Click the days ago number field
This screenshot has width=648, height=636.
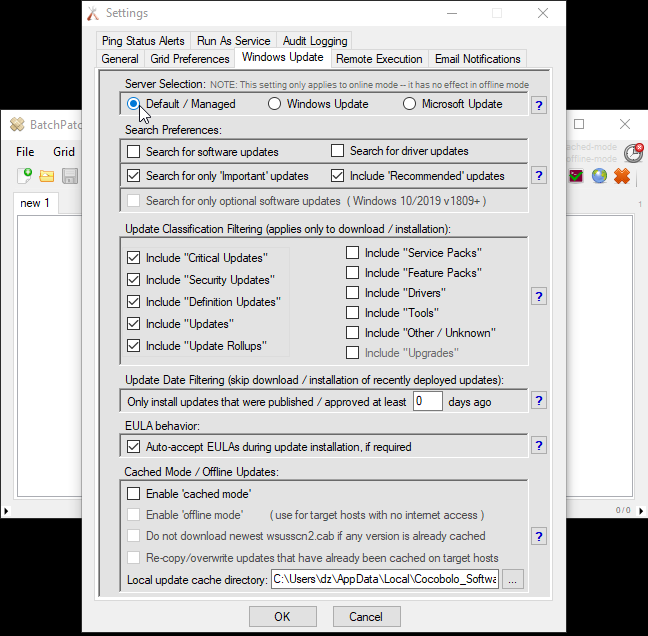tap(428, 401)
